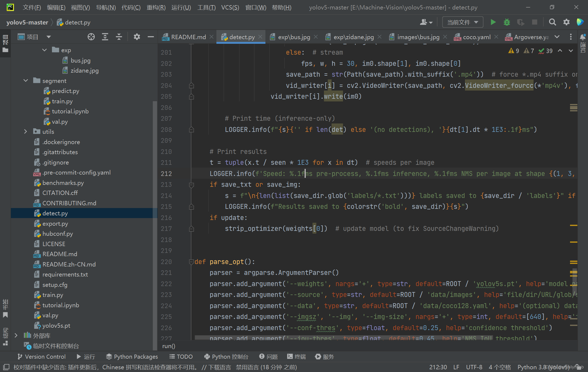Click the warnings count inspection indicator

[x=514, y=51]
